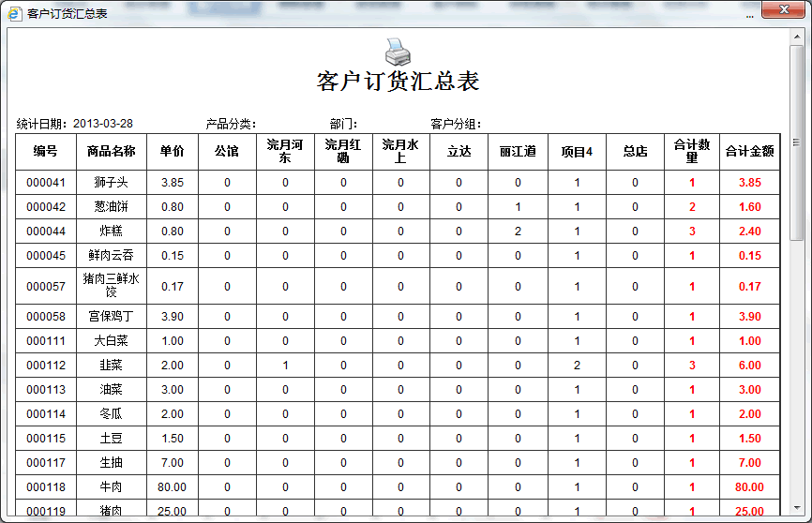The image size is (812, 523).
Task: Select the 宫保鸡丁 product name cell
Action: point(112,317)
